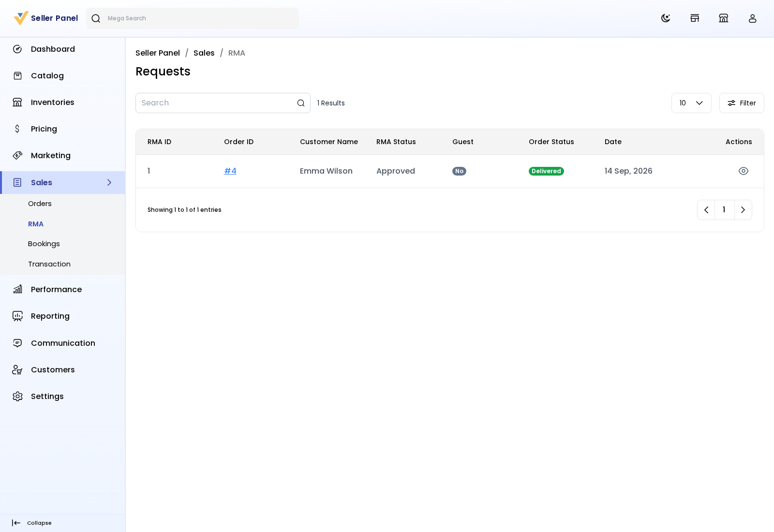Click the Collapse sidebar arrow icon
This screenshot has width=774, height=532.
click(16, 523)
